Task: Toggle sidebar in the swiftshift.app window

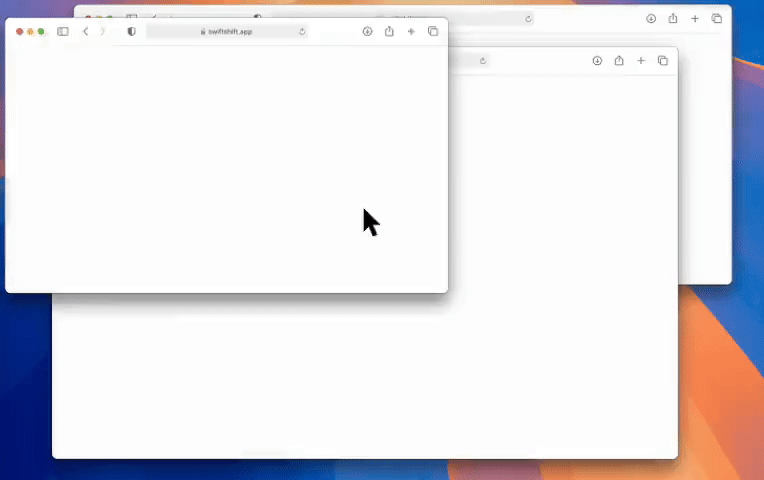Action: (63, 32)
